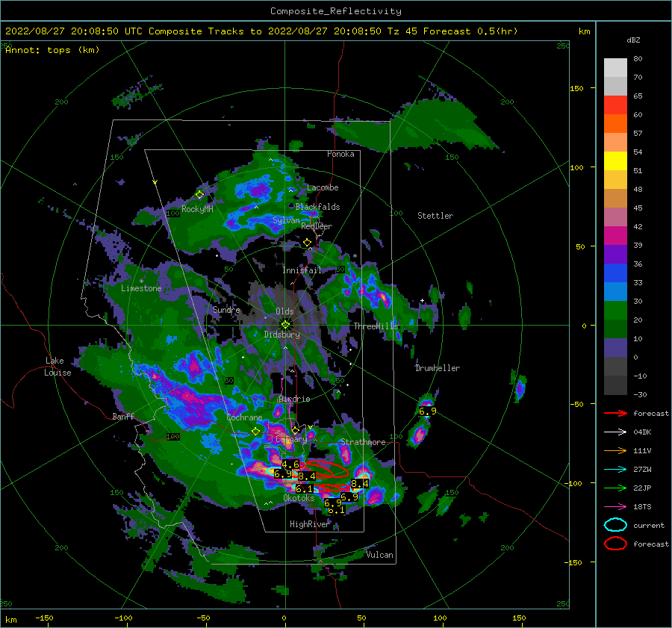The image size is (672, 628).
Task: Click the red forecast arrow in legend
Action: 615,413
